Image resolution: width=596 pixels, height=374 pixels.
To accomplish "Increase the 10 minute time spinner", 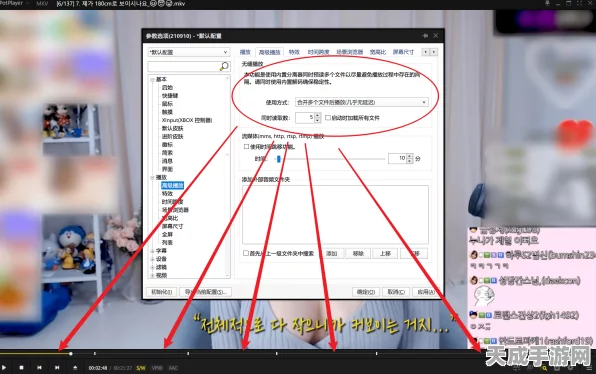I will pos(409,156).
